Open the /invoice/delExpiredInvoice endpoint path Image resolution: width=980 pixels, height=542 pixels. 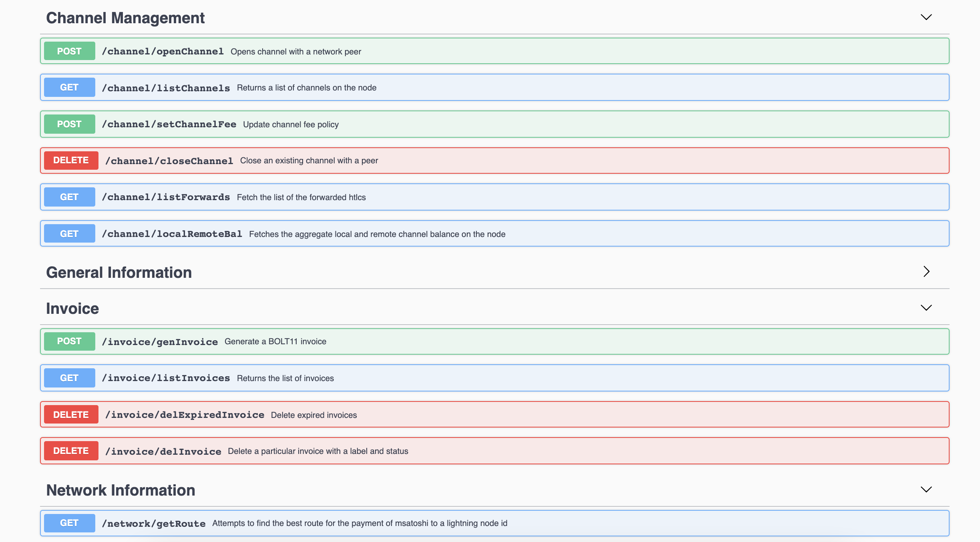(185, 415)
